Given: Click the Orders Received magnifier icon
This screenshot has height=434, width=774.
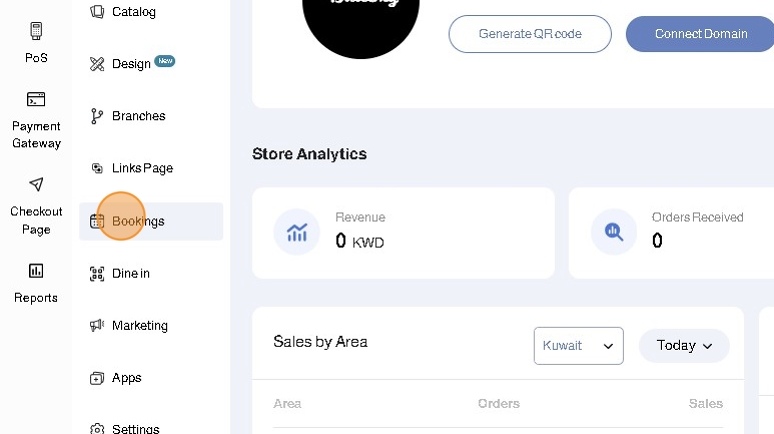Looking at the screenshot, I should 614,232.
